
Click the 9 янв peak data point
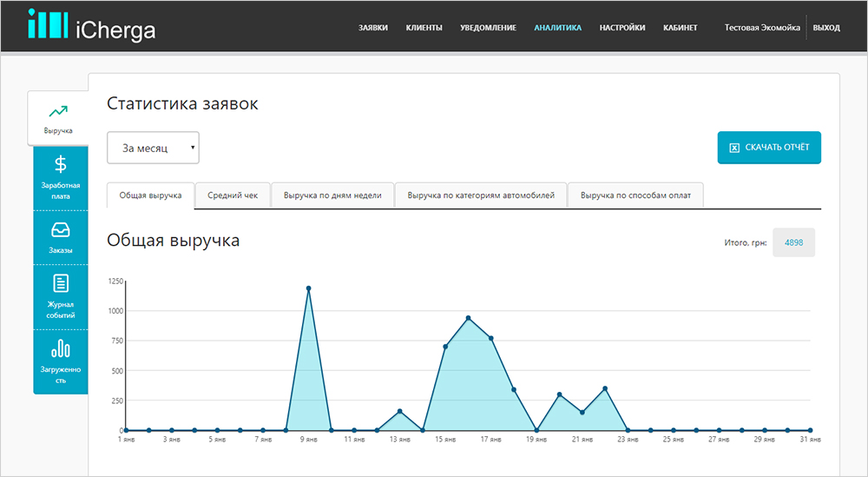(x=308, y=288)
